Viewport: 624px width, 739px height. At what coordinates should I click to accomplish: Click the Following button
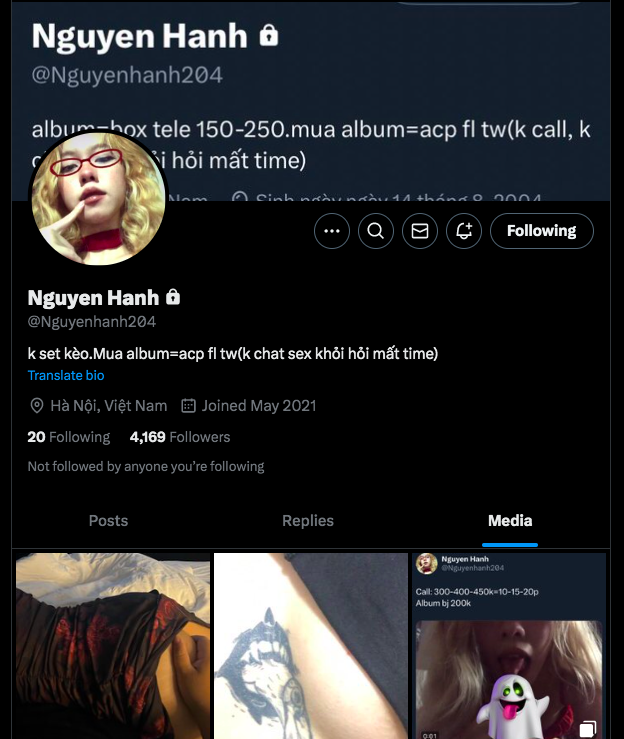541,231
